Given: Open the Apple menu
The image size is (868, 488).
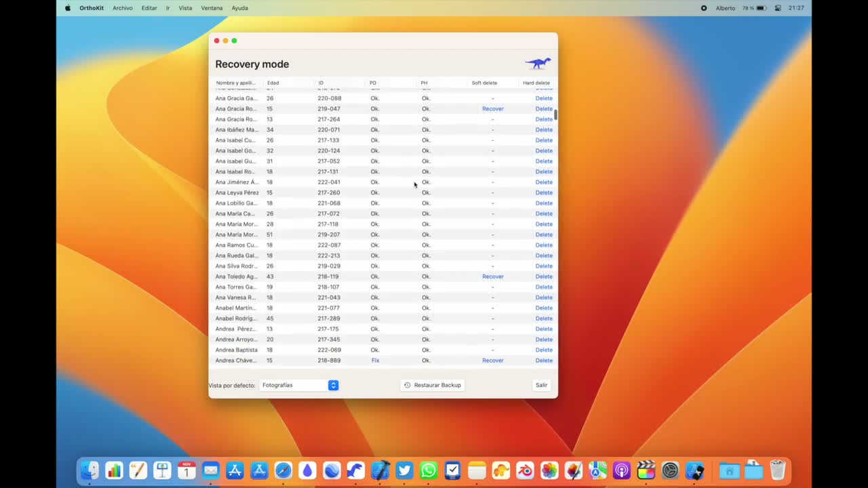Looking at the screenshot, I should click(x=68, y=8).
